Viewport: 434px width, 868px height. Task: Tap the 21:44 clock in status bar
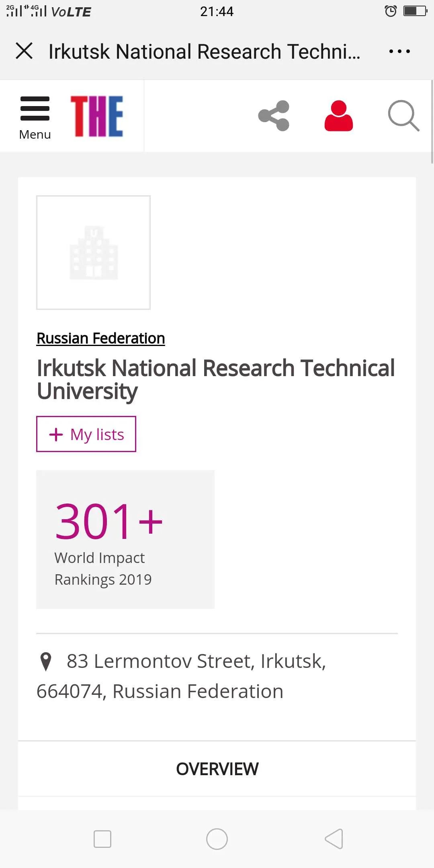[x=217, y=11]
